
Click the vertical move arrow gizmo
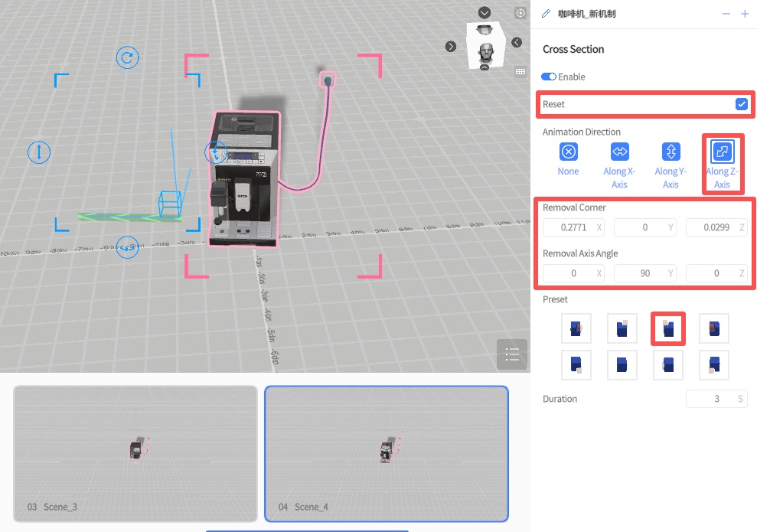[x=39, y=152]
